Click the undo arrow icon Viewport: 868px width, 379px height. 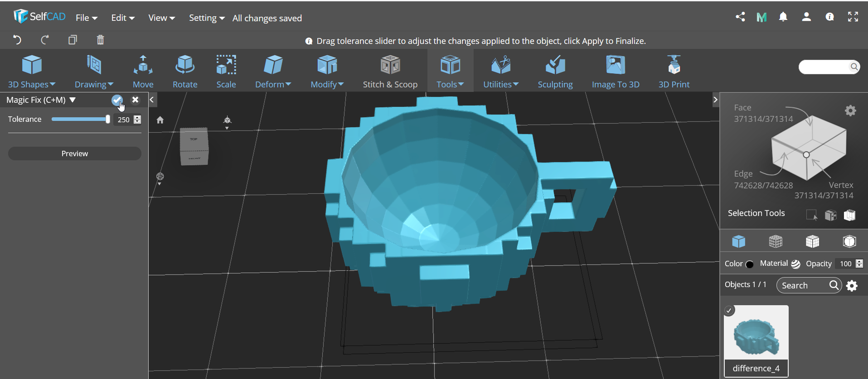pyautogui.click(x=17, y=40)
